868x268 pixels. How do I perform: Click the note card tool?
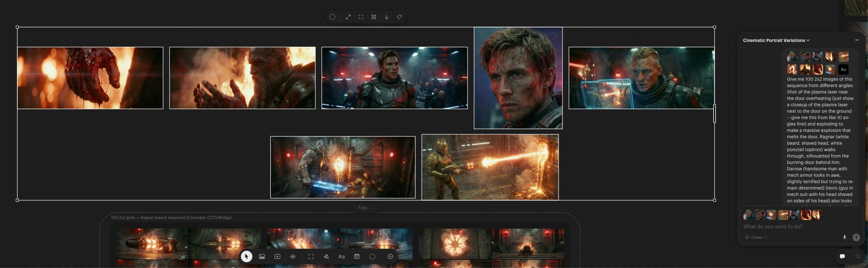(357, 256)
